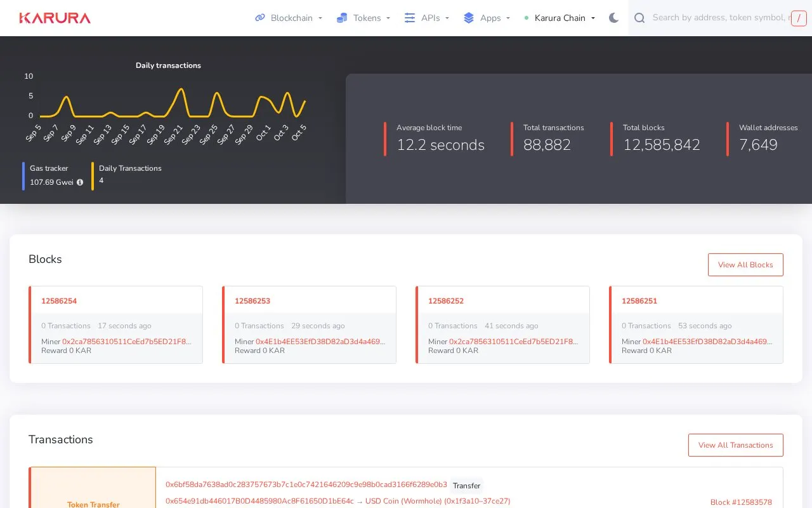Image resolution: width=812 pixels, height=508 pixels.
Task: Click the 107.69 Gwei gas value
Action: point(51,182)
